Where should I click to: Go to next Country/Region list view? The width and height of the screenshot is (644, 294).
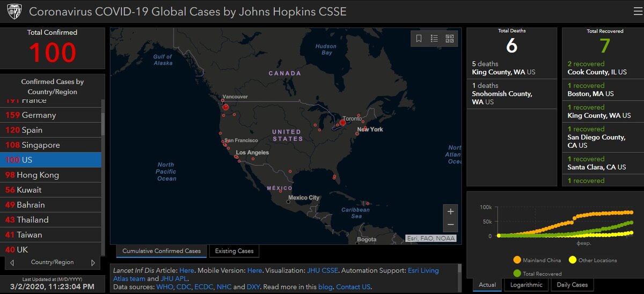(x=93, y=263)
